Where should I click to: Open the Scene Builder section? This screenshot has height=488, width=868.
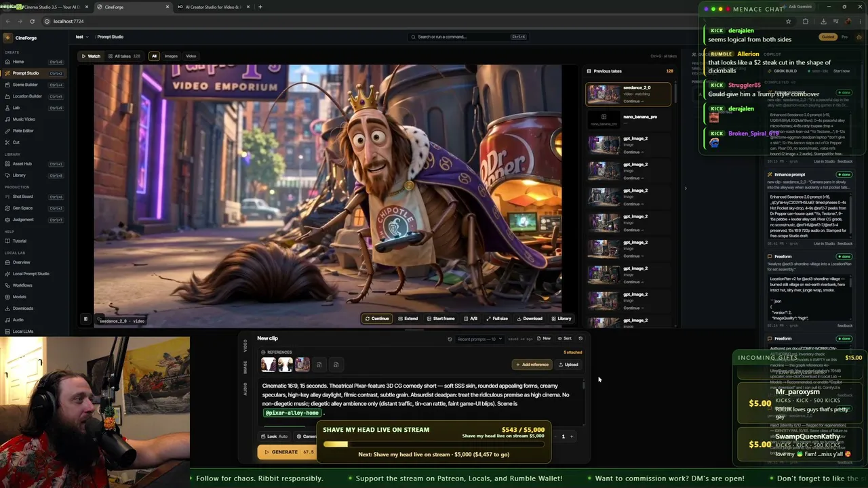click(x=34, y=85)
